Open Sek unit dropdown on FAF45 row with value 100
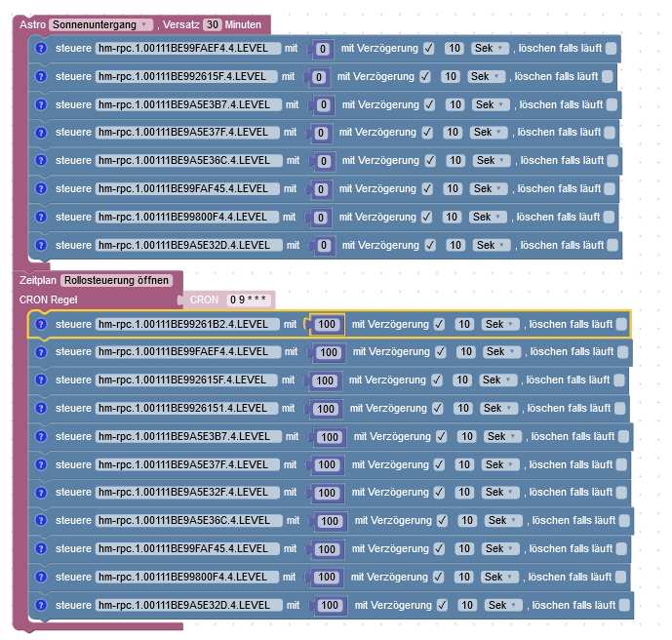Viewport: 672px width, 640px height. pos(500,549)
